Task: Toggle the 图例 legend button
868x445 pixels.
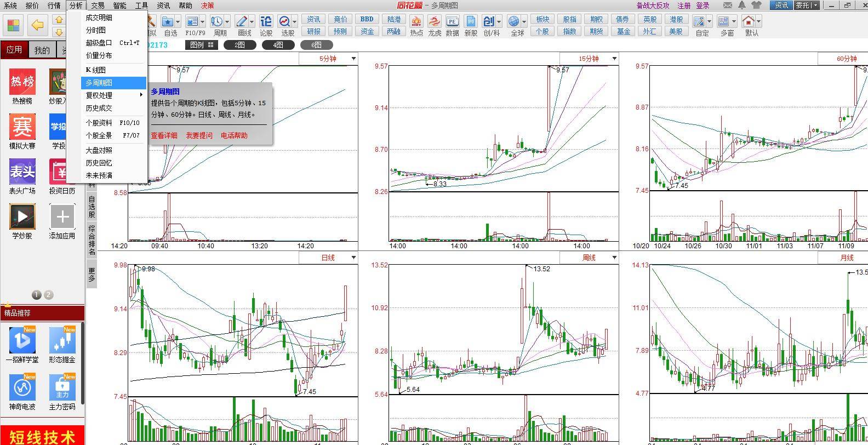Action: (x=201, y=45)
